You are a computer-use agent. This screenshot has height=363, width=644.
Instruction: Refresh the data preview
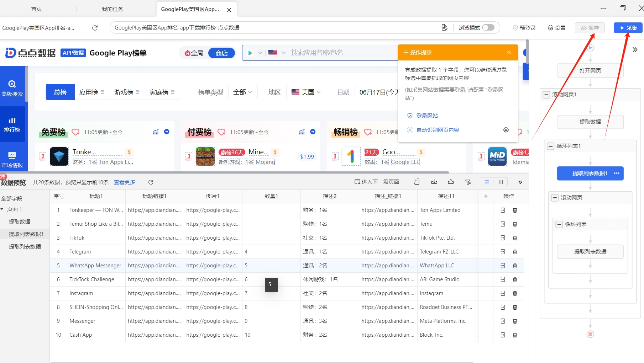[151, 182]
